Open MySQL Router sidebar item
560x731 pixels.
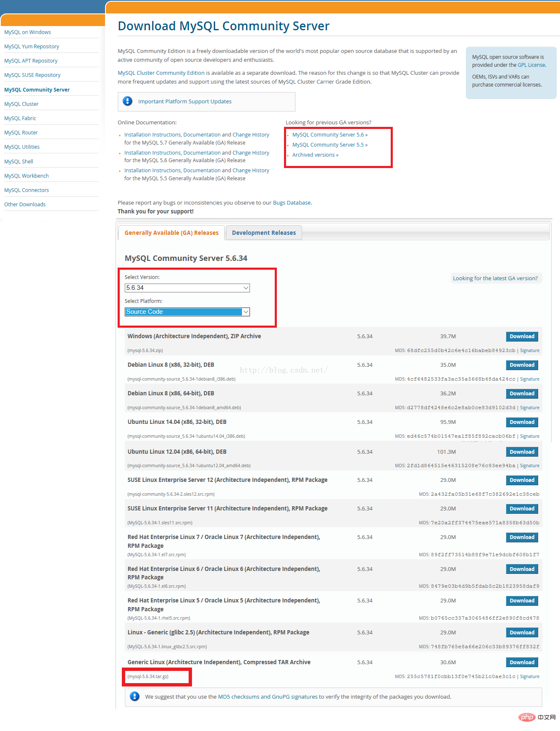(21, 133)
